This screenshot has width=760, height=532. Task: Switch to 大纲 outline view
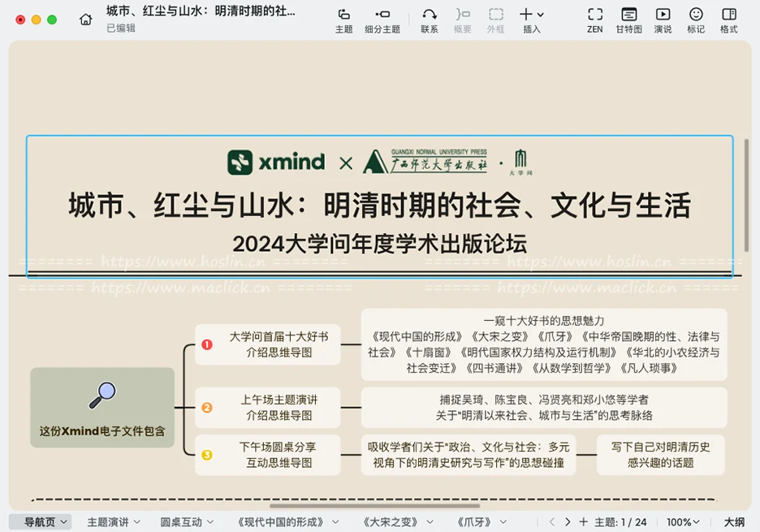734,521
